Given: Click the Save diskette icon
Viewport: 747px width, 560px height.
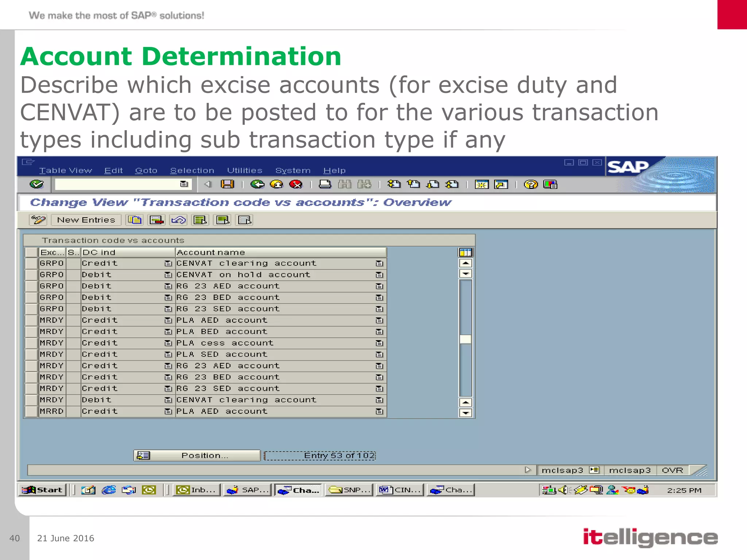Looking at the screenshot, I should (227, 184).
